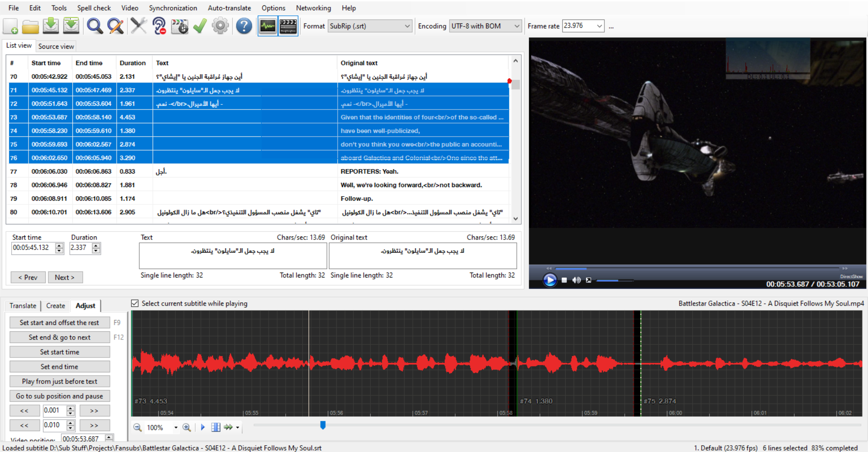This screenshot has width=868, height=452.
Task: Click Next to go to next subtitle
Action: pyautogui.click(x=65, y=277)
